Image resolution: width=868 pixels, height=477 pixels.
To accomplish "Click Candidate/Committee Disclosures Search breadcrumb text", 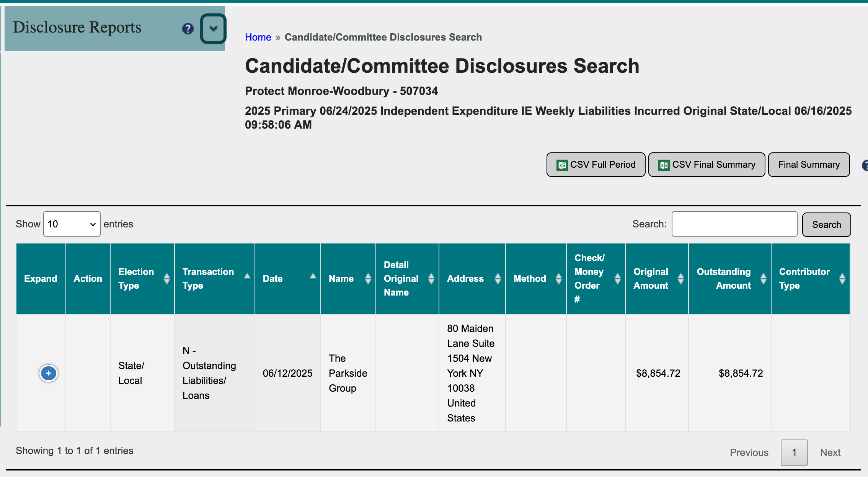I will (383, 37).
